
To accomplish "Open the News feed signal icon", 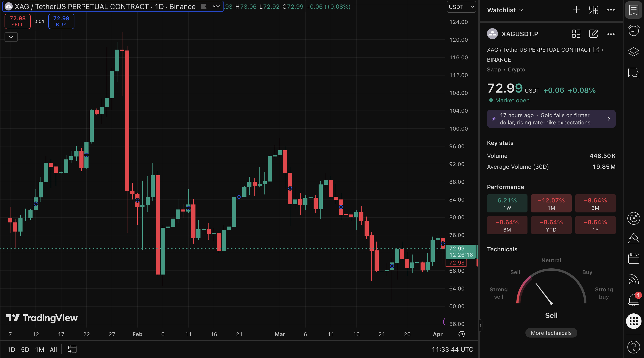I will click(634, 279).
